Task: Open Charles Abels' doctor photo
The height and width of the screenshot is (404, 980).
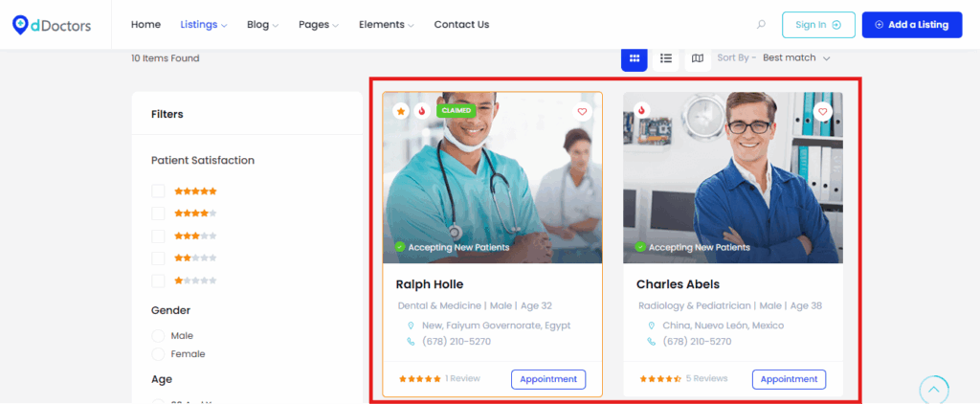Action: (x=732, y=178)
